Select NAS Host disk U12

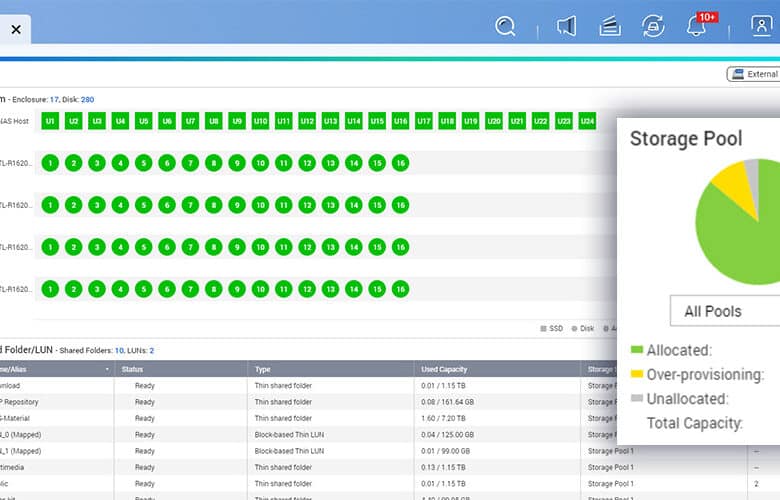click(x=307, y=121)
